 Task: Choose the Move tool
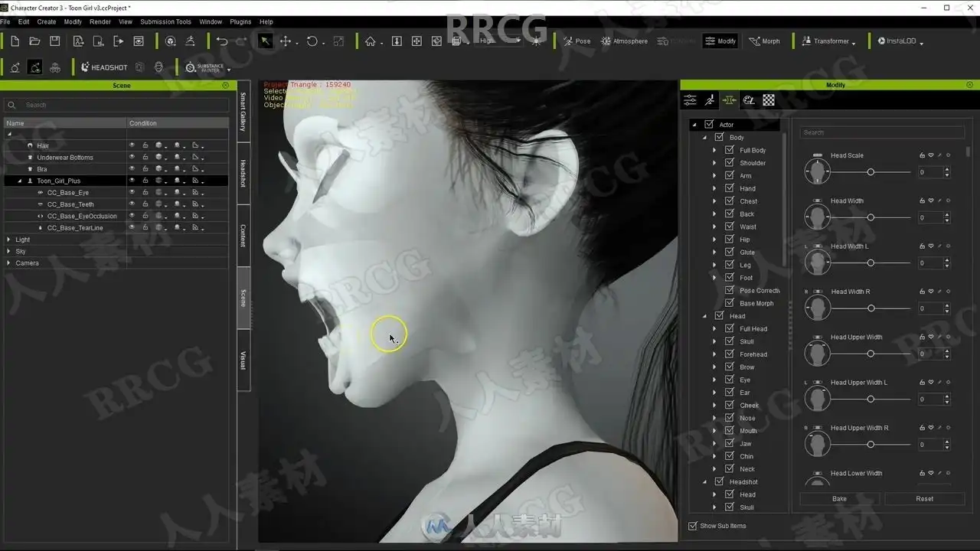[x=286, y=41]
